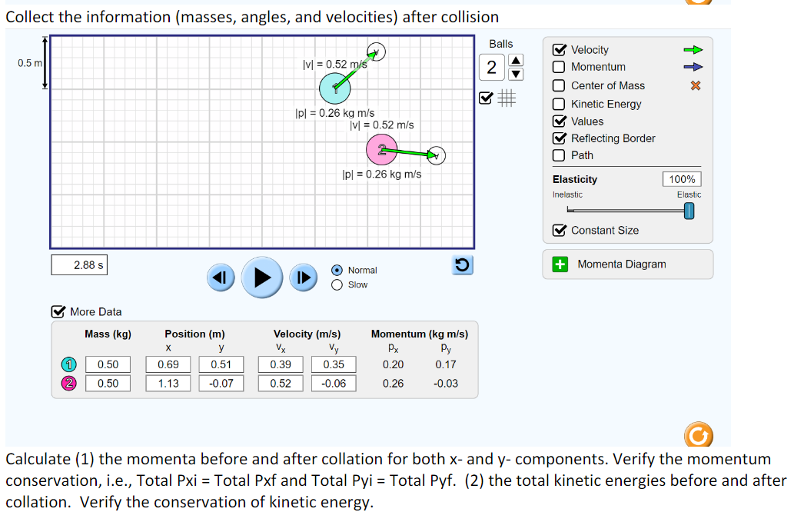804x532 pixels.
Task: Click the green Velocity arrow icon
Action: (693, 49)
